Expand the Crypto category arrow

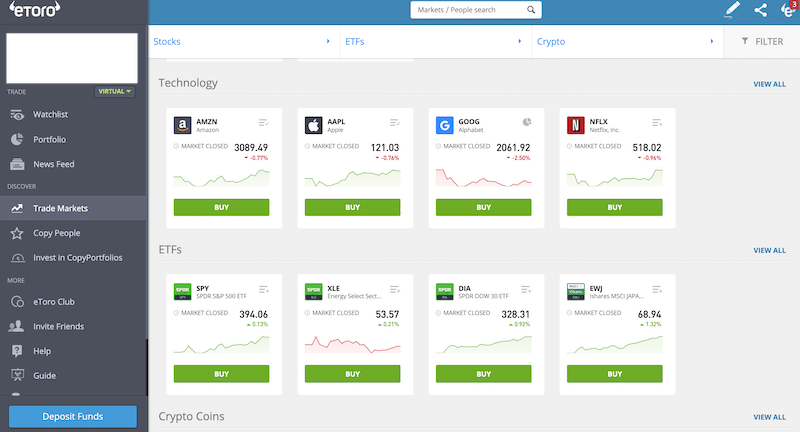(x=712, y=41)
